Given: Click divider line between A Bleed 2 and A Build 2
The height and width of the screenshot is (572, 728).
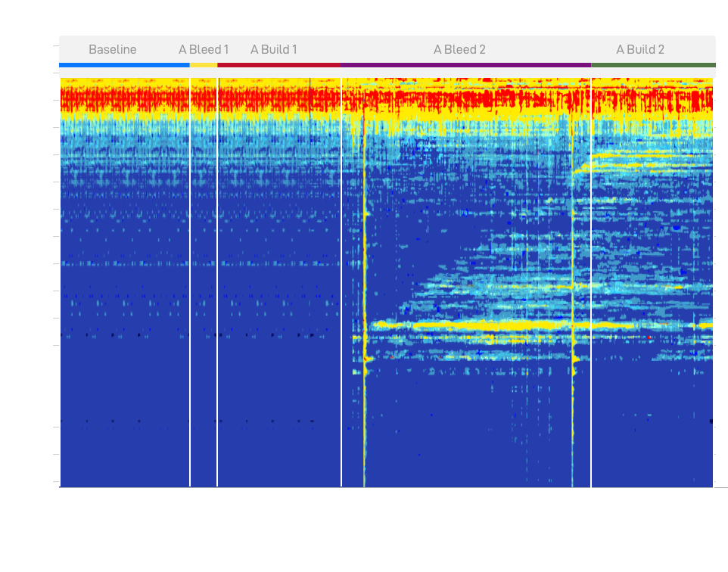Looking at the screenshot, I should pos(591,303).
